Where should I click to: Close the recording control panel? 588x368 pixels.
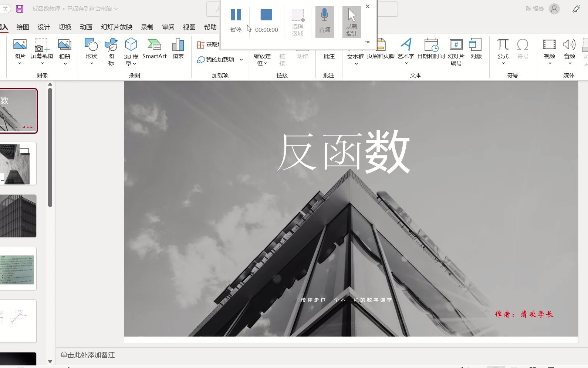click(x=368, y=6)
